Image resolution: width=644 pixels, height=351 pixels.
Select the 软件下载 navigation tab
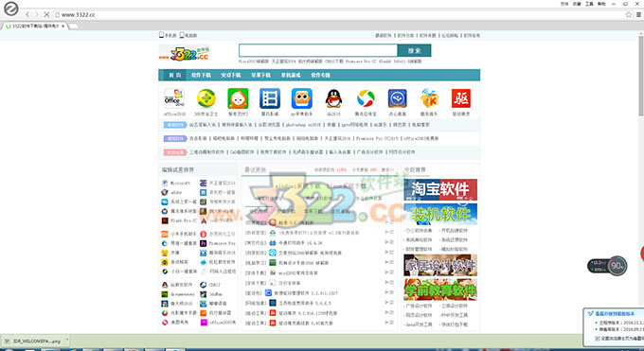click(201, 75)
